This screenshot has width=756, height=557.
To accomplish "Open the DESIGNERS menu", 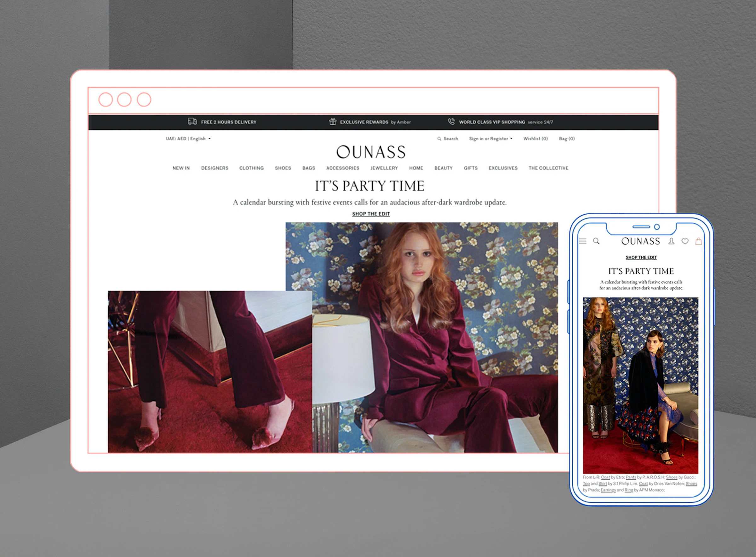I will [x=215, y=168].
